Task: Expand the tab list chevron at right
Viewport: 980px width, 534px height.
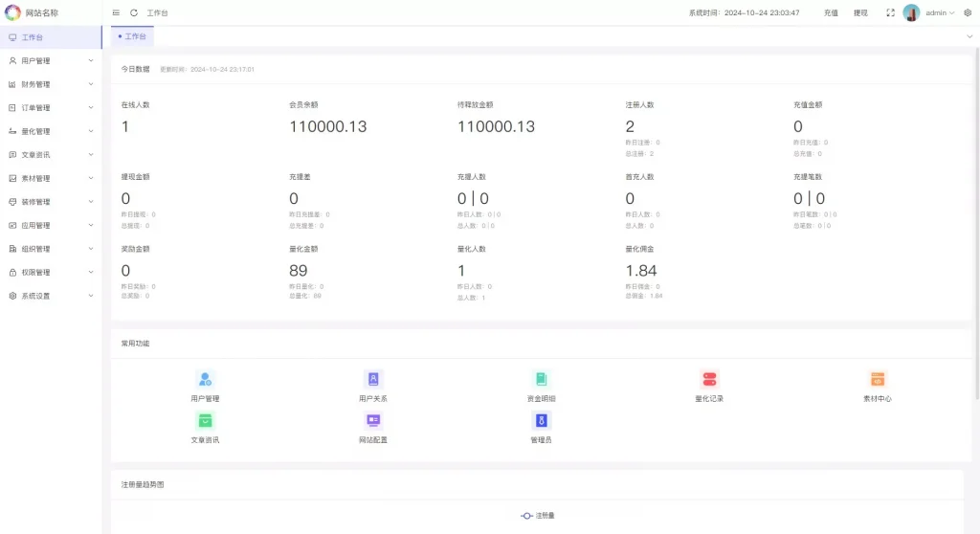Action: (x=969, y=36)
